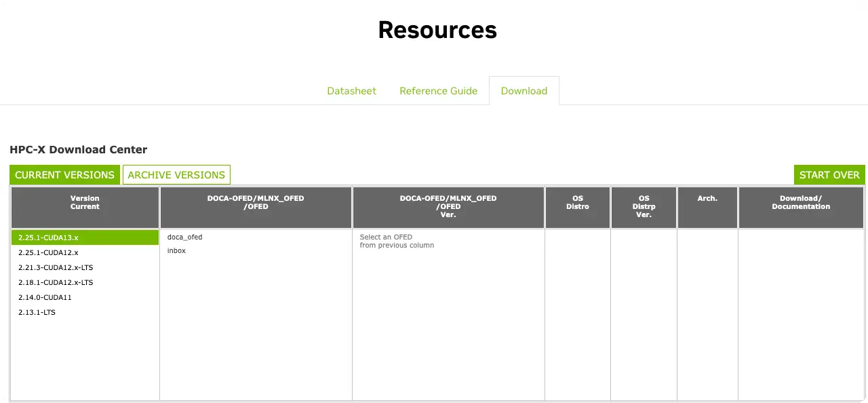This screenshot has height=403, width=868.
Task: Choose version 2.14.0-CUDA11
Action: point(45,297)
